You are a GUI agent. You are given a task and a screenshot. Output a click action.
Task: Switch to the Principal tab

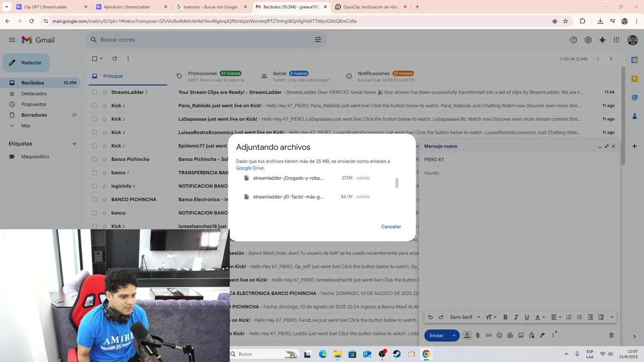click(127, 76)
